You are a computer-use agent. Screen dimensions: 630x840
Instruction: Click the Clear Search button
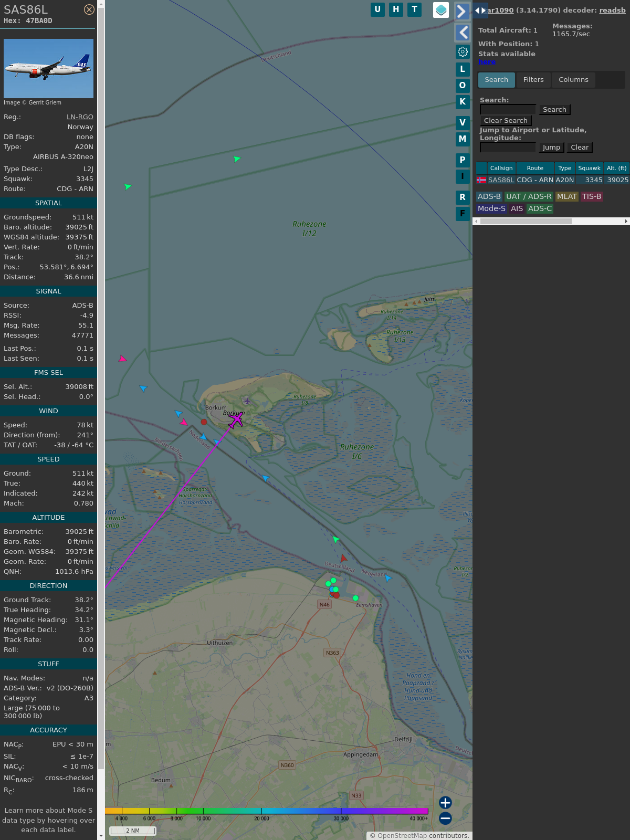coord(506,121)
